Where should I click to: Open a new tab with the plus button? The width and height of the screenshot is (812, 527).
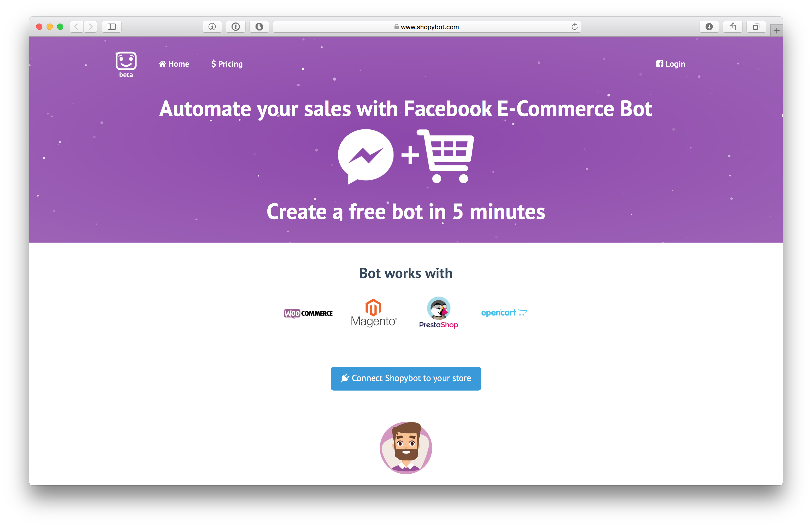776,31
